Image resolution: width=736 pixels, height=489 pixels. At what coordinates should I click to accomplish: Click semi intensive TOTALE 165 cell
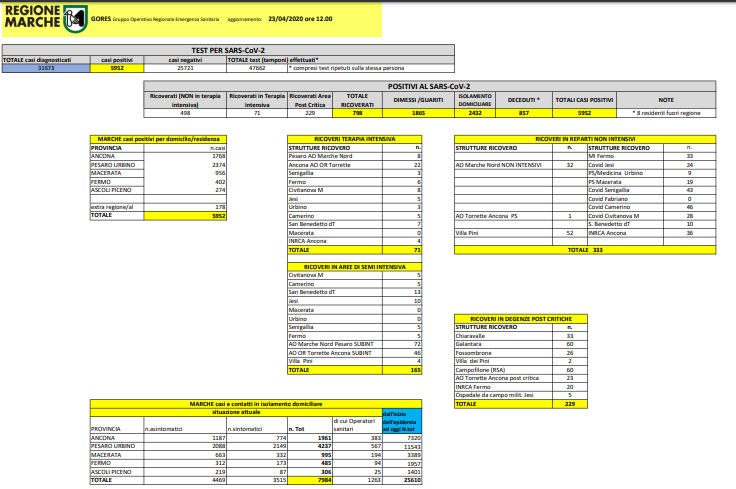point(402,370)
